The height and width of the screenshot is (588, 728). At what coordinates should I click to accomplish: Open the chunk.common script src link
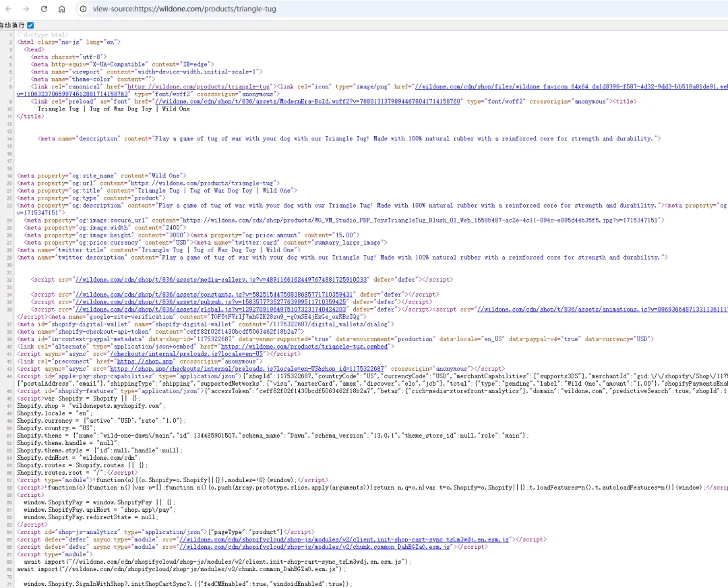coord(314,547)
